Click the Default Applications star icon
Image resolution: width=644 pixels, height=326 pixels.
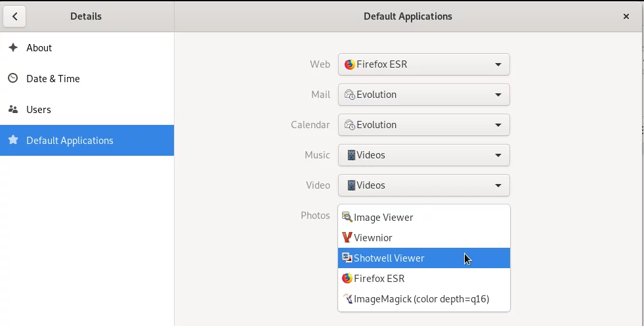click(x=13, y=140)
